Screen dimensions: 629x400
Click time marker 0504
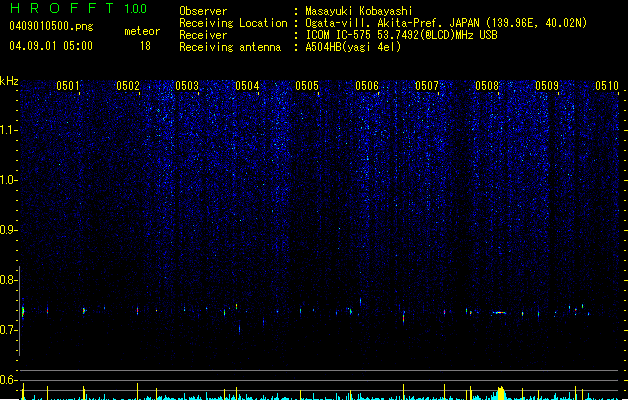247,86
